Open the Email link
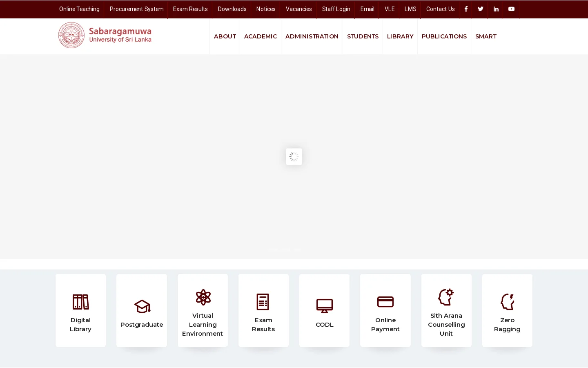 click(x=367, y=9)
